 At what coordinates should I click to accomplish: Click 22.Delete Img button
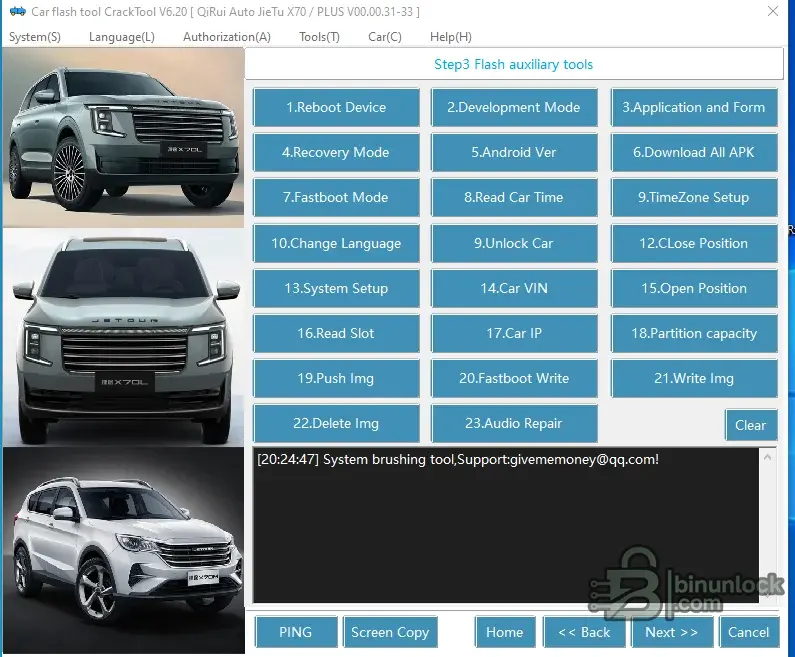coord(336,424)
